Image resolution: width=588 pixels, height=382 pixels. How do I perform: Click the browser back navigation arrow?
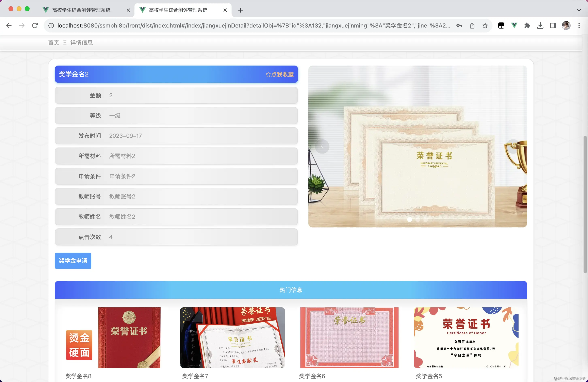click(x=9, y=25)
